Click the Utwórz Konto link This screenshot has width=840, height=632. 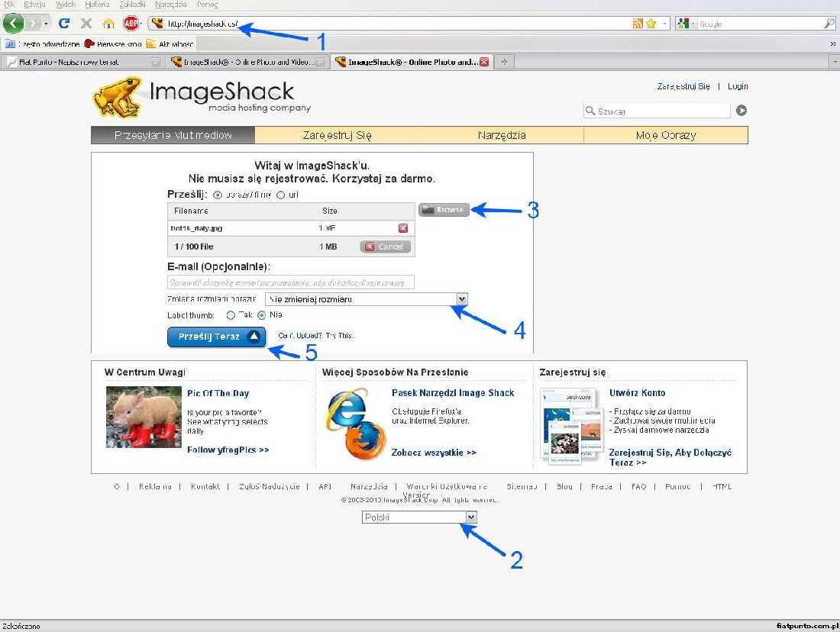(x=638, y=392)
